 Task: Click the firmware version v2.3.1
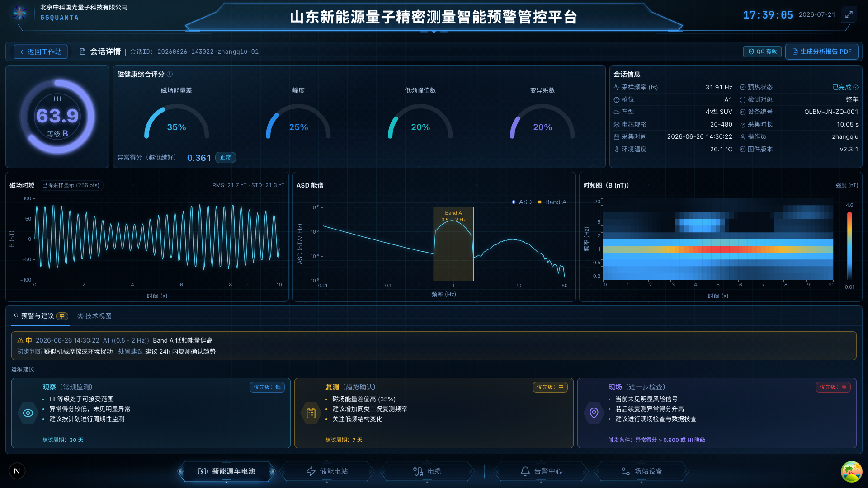tap(849, 149)
